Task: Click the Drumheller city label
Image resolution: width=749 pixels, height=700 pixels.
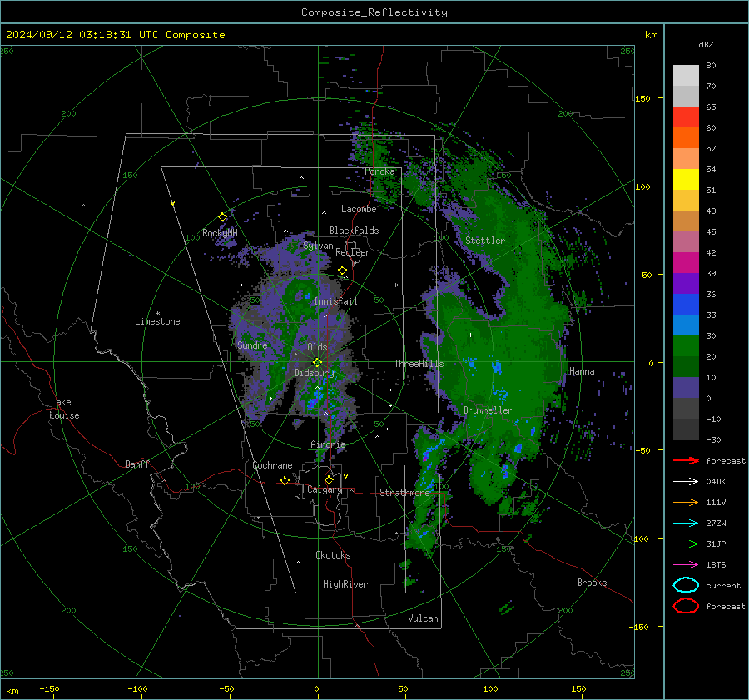Action: click(x=488, y=410)
